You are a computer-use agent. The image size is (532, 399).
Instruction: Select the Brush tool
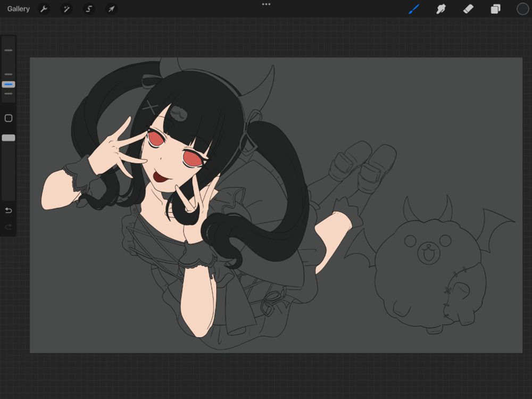(414, 9)
